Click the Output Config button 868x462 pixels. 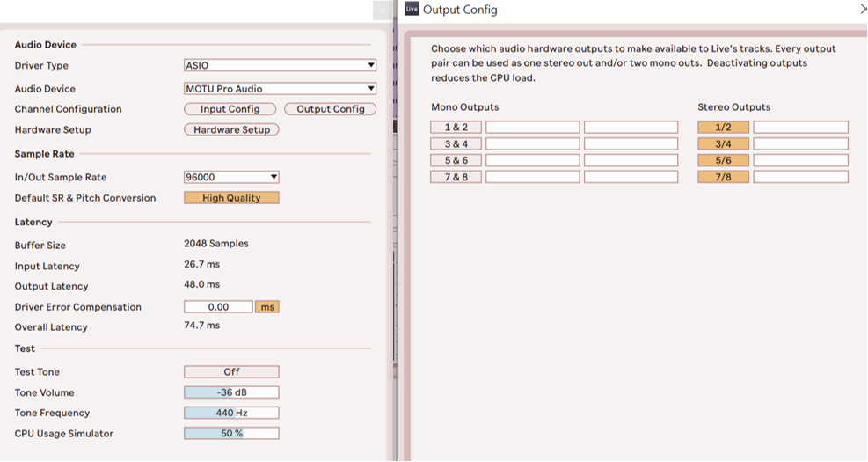[330, 109]
